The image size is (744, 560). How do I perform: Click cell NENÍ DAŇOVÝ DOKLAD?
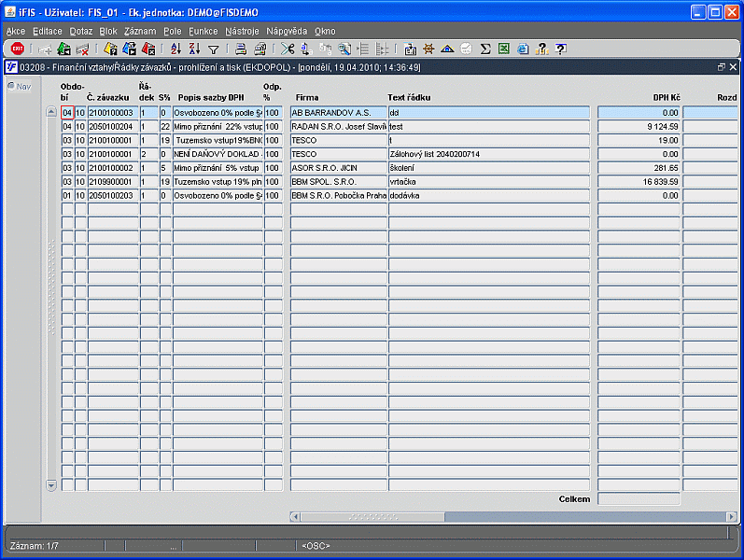[218, 154]
